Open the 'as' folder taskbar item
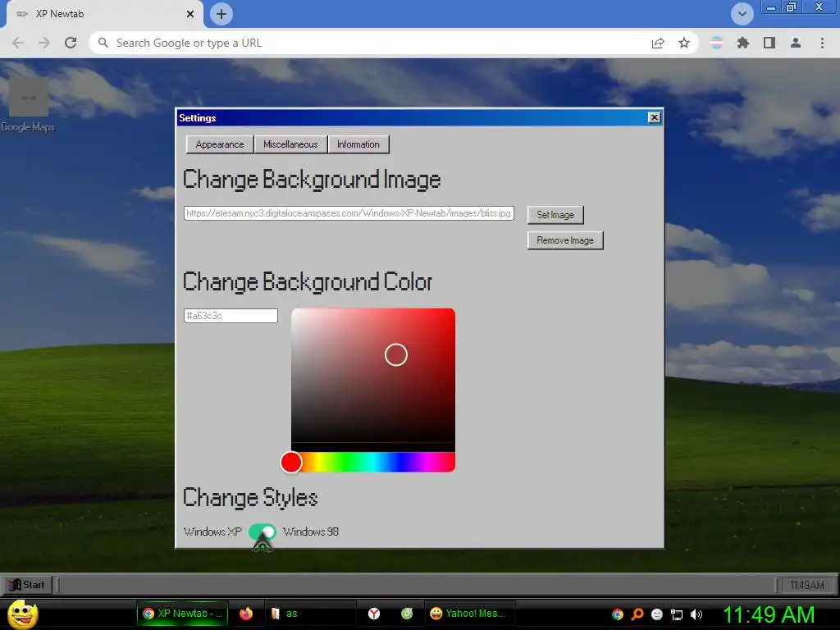 click(311, 614)
